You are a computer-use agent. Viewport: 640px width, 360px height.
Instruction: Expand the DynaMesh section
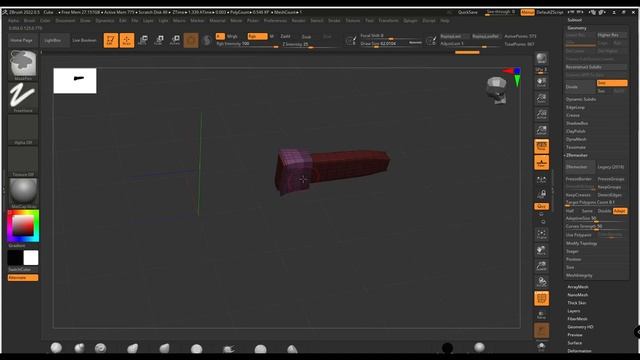click(576, 139)
